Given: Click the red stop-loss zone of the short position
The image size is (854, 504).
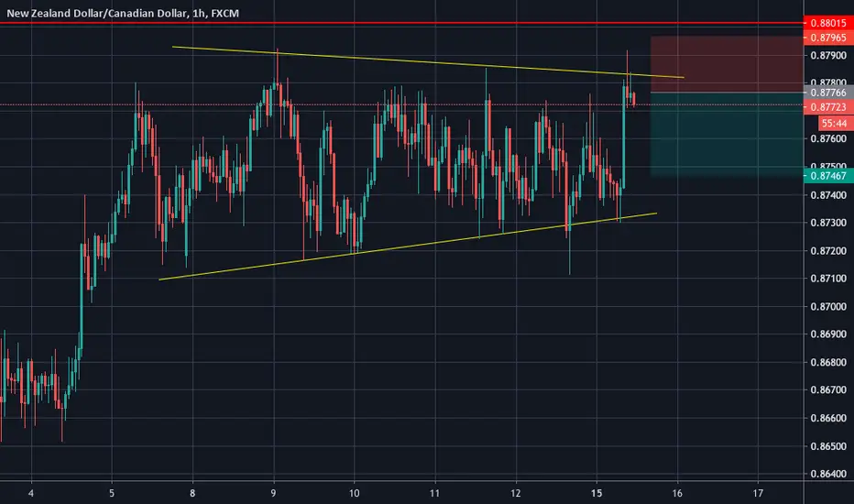Looking at the screenshot, I should pos(727,64).
